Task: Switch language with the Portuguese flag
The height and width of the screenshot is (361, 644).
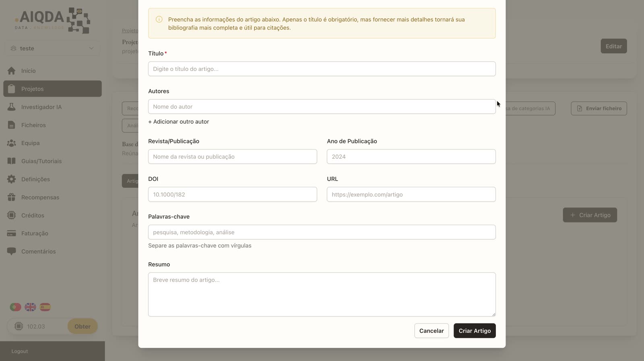Action: pos(15,307)
